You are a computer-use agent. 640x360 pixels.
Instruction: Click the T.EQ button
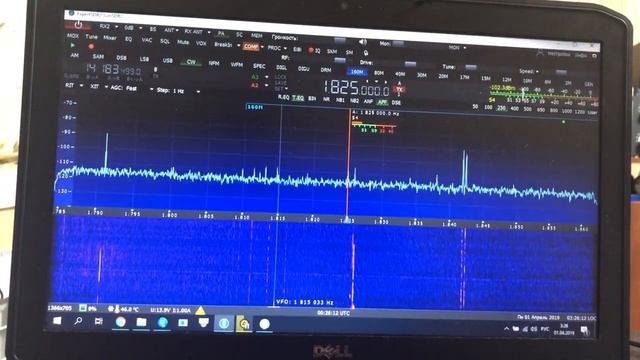298,98
